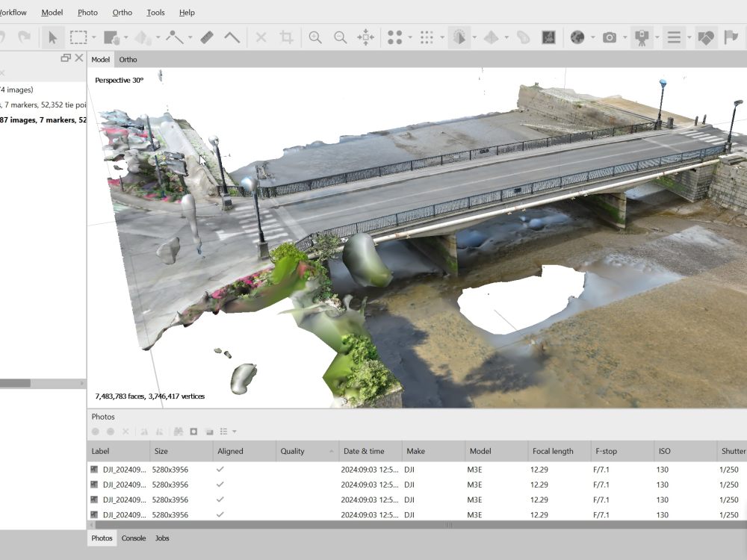
Task: Expand the dense cloud display dropdown
Action: 442,37
